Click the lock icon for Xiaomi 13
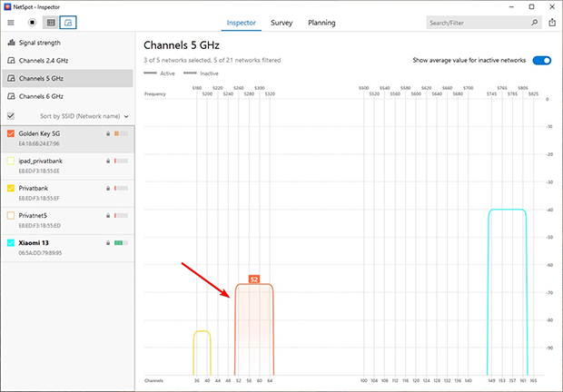This screenshot has width=563, height=392. (x=108, y=243)
